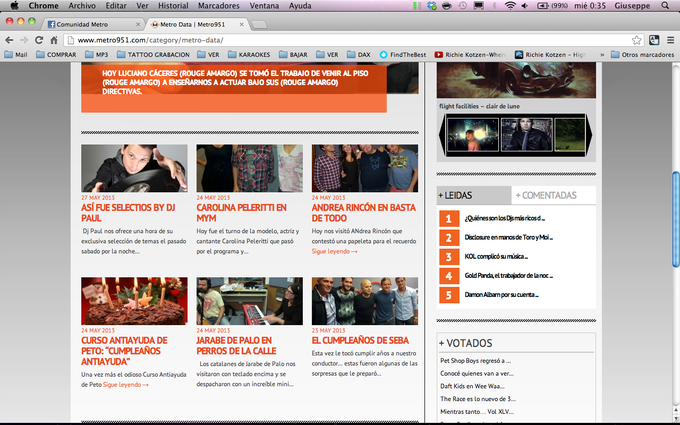The image size is (680, 425).
Task: Open Spotlight search magnifier
Action: tap(665, 6)
